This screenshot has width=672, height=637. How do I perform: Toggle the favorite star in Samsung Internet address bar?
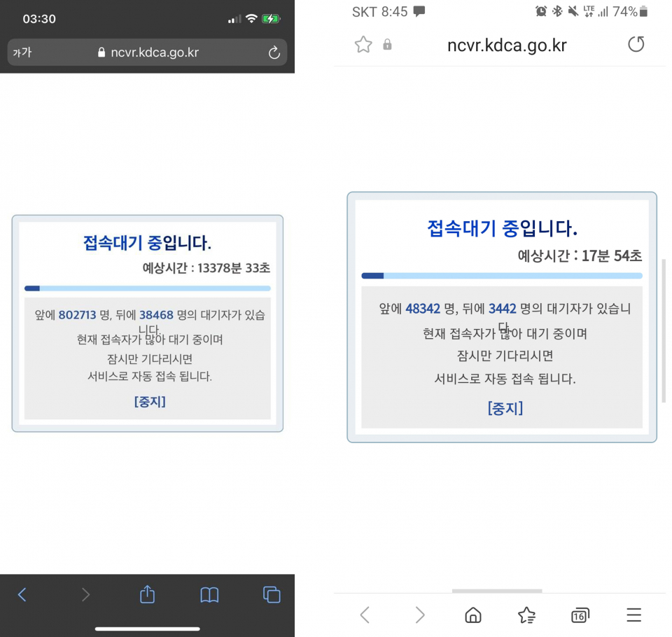click(x=363, y=44)
